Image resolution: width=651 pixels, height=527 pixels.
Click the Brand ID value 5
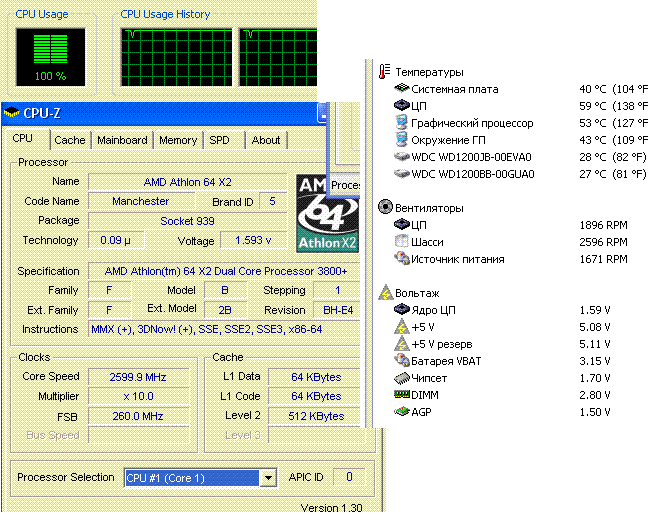coord(272,201)
